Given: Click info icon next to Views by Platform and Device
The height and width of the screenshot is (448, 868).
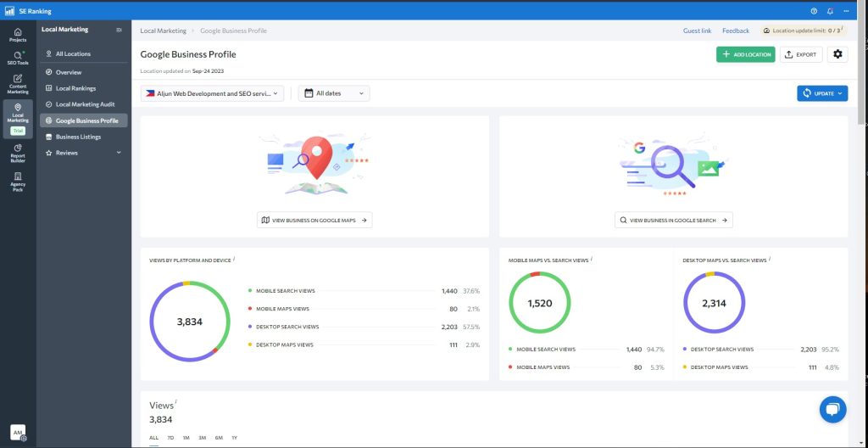Looking at the screenshot, I should (x=234, y=258).
